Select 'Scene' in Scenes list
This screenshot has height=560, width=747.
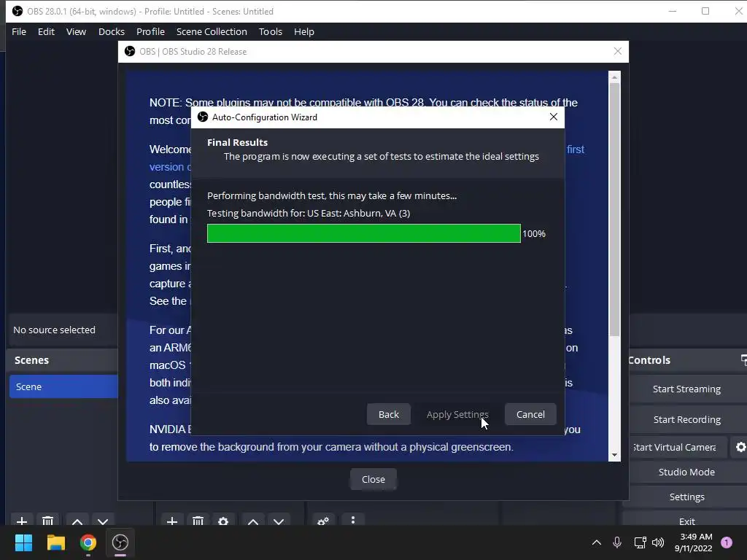(63, 386)
